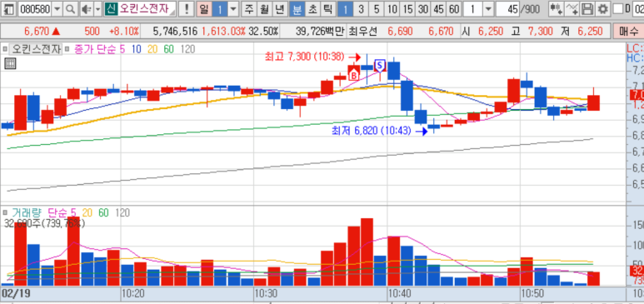Click the blue moving average 10 label
The image size is (644, 304).
137,49
